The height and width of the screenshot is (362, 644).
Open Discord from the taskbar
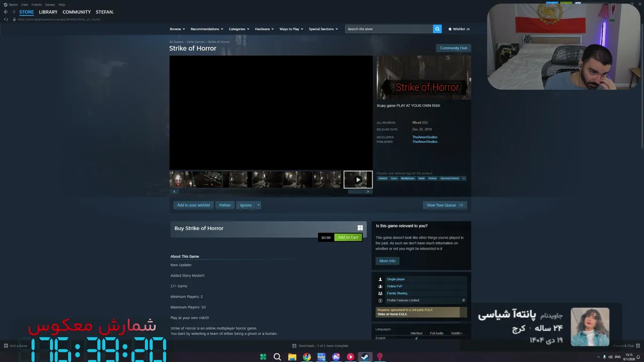pos(336,357)
